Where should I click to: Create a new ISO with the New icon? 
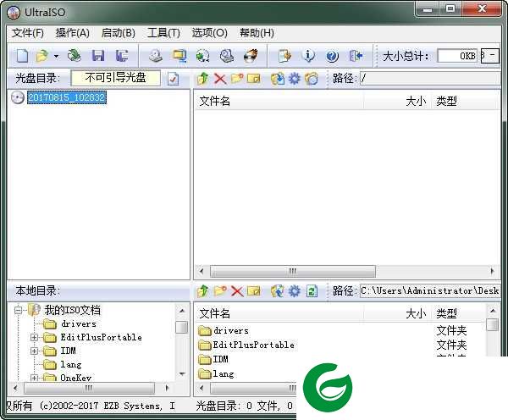pyautogui.click(x=22, y=56)
